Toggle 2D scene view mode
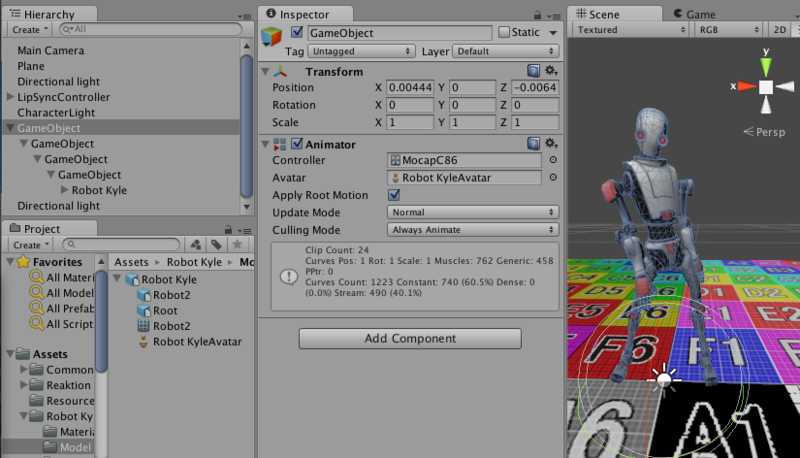800x458 pixels. tap(780, 30)
